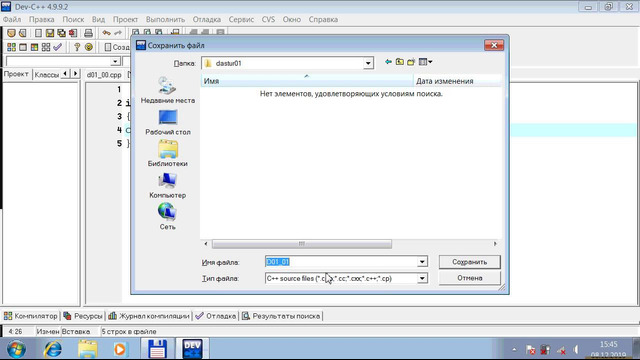Click the Сохранить button
This screenshot has width=640, height=360.
tap(469, 262)
